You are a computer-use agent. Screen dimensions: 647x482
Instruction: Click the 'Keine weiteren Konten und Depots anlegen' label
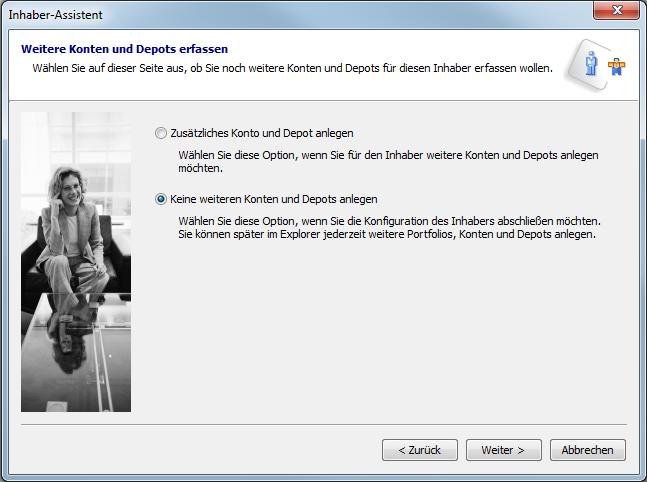tap(274, 199)
